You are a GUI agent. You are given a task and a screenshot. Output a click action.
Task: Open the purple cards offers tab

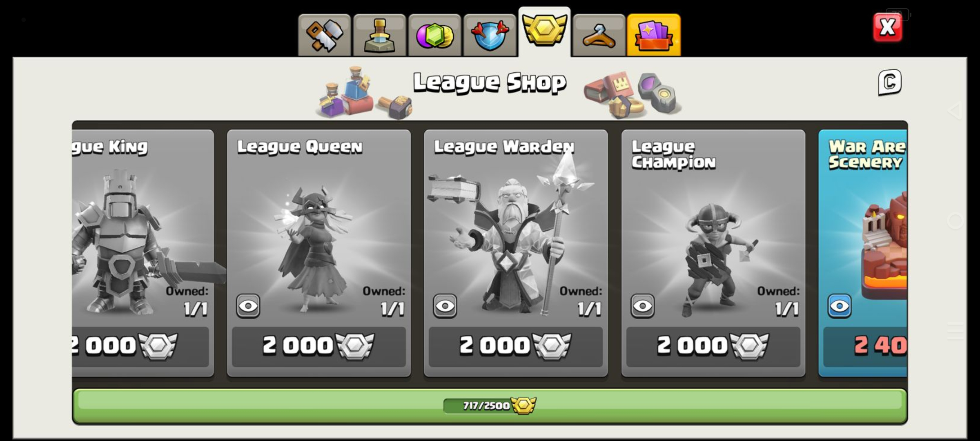point(654,35)
